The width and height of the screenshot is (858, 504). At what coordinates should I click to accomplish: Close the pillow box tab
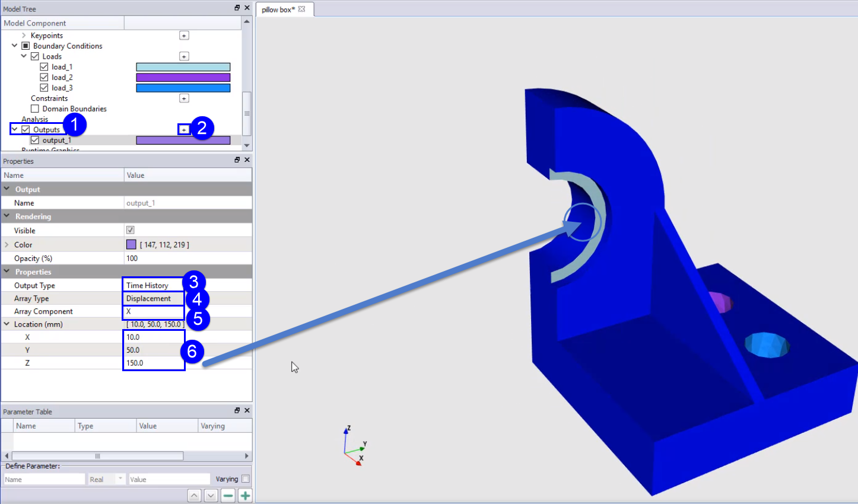tap(301, 9)
